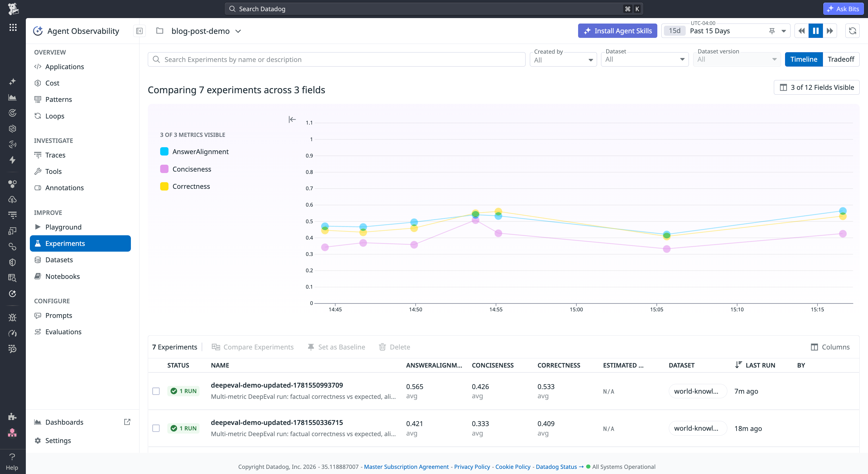Pause live updates with the pause button
Screen dimensions: 868x474
pos(816,31)
